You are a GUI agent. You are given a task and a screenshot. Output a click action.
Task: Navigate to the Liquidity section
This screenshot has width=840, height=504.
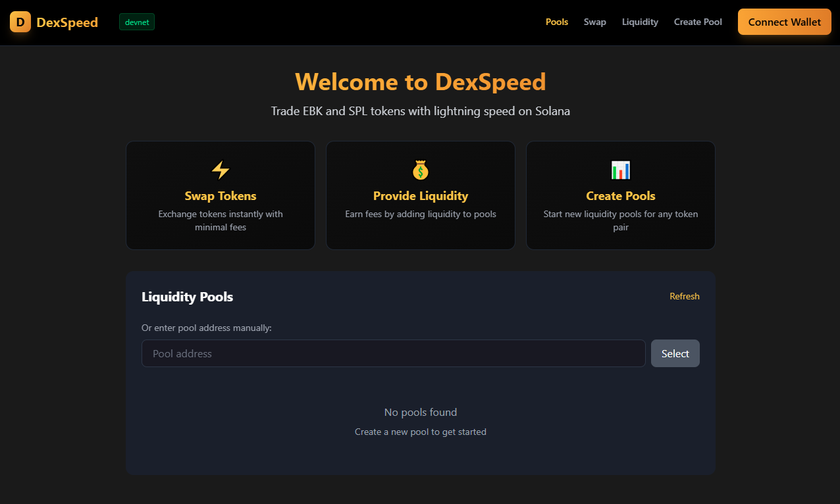(640, 22)
